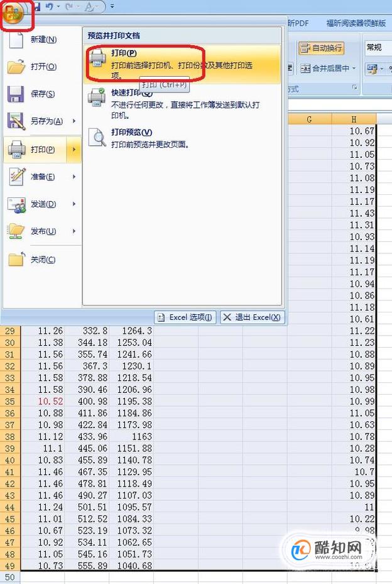Click the red cell value 10.52
Image resolution: width=392 pixels, height=584 pixels.
(43, 401)
